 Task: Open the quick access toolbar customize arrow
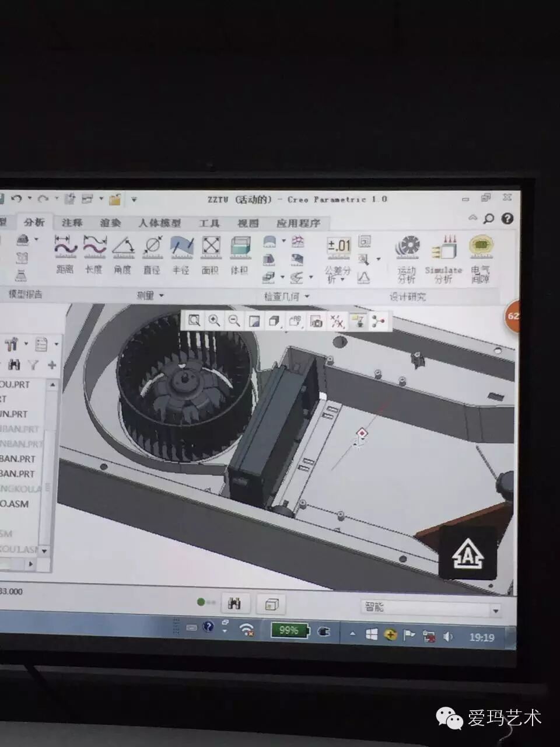click(x=134, y=200)
